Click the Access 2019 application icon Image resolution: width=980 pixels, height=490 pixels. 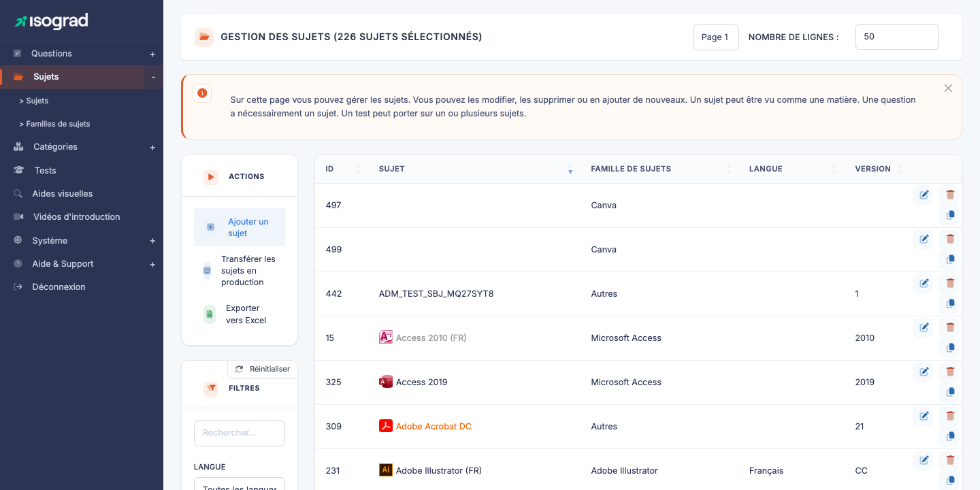click(x=386, y=382)
